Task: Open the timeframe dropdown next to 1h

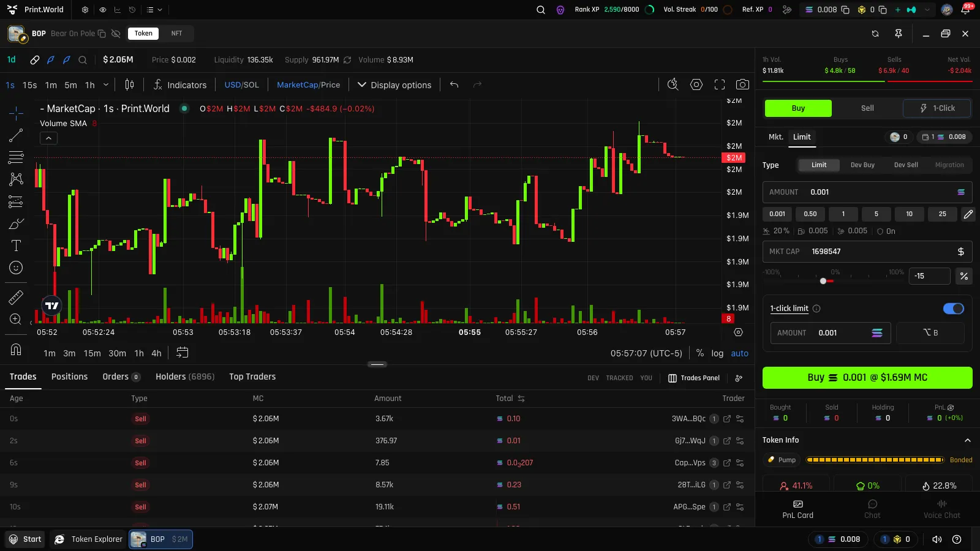Action: click(106, 84)
